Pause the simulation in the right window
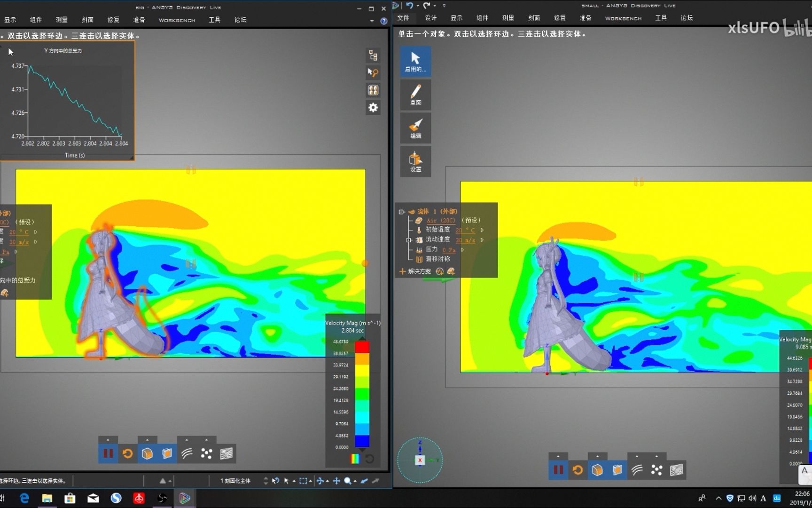 click(558, 470)
